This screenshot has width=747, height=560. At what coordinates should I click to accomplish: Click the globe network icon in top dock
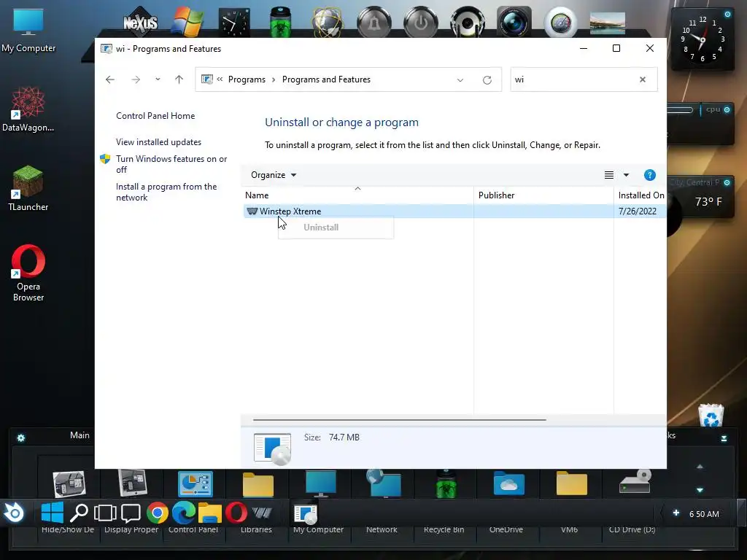point(328,22)
